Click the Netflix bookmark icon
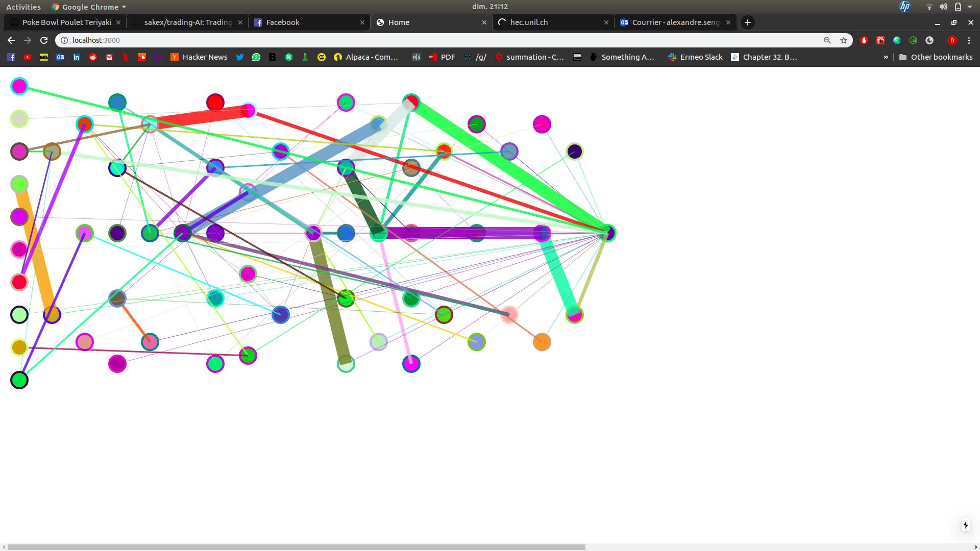The width and height of the screenshot is (980, 551). [x=126, y=57]
